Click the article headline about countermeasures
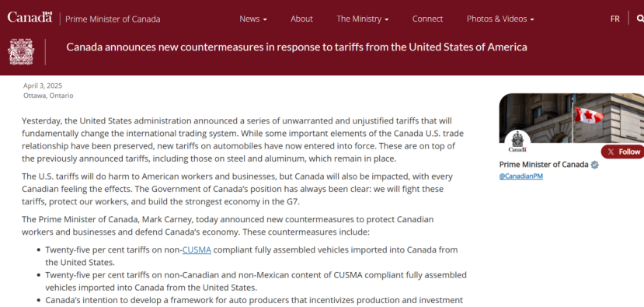Image resolution: width=644 pixels, height=307 pixels. pos(297,47)
